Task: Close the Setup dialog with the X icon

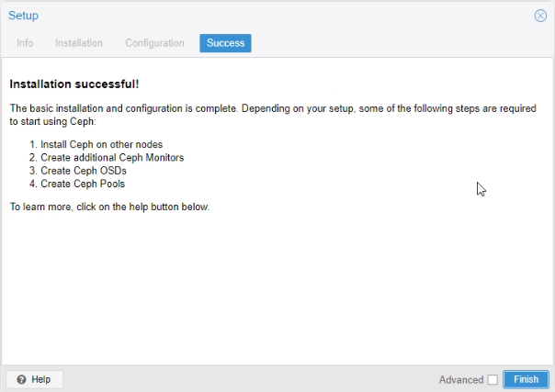Action: coord(540,16)
